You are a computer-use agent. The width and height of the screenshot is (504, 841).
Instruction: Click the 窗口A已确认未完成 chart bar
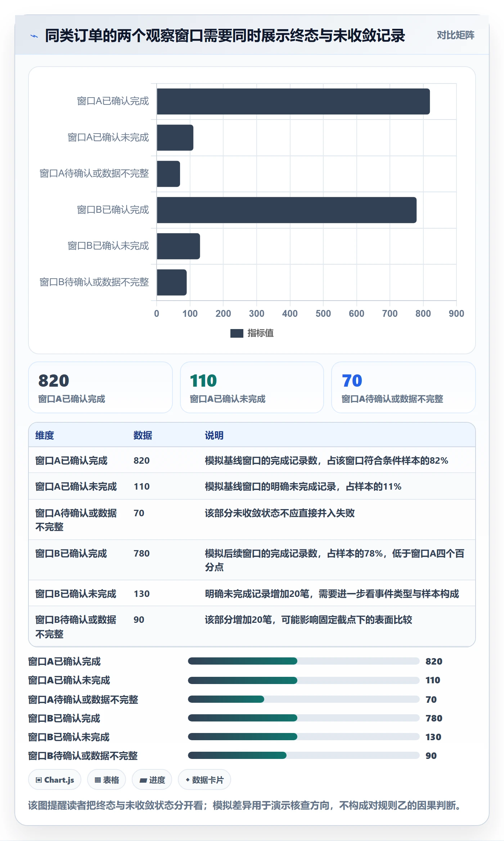coord(175,138)
